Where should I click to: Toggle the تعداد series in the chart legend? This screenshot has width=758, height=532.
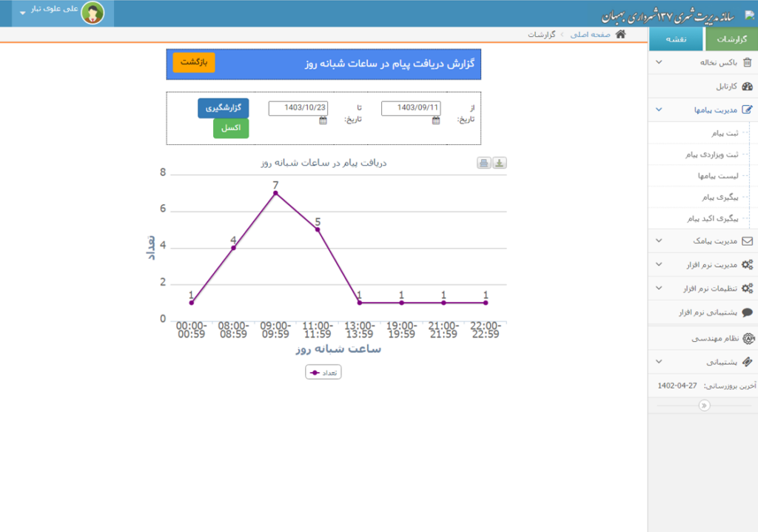point(323,372)
